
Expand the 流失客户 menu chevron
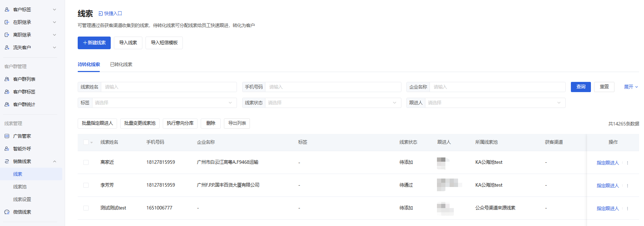tap(54, 47)
